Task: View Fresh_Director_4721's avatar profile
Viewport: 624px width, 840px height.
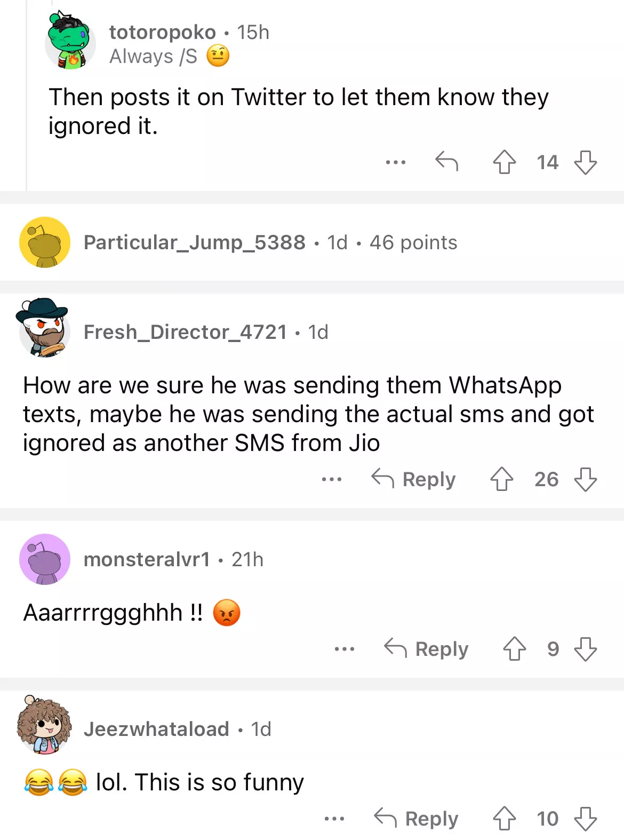Action: (x=44, y=328)
